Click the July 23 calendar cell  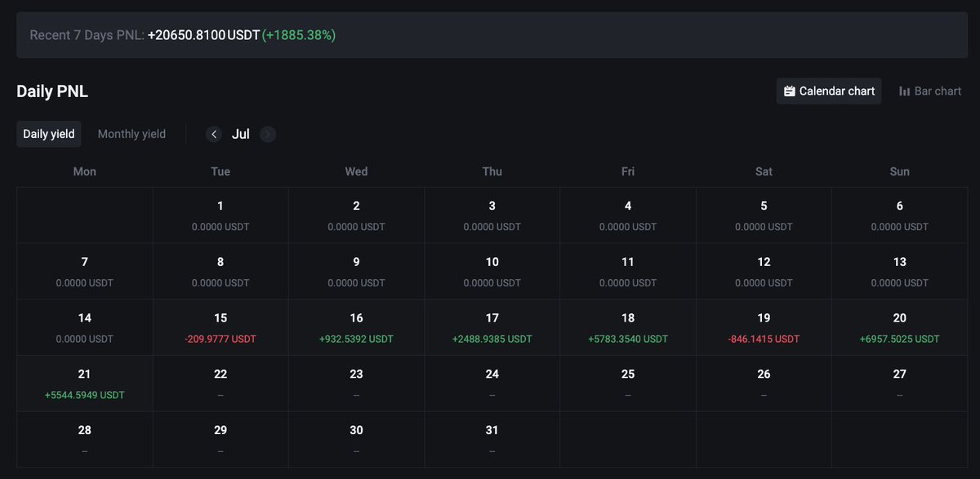pyautogui.click(x=356, y=384)
